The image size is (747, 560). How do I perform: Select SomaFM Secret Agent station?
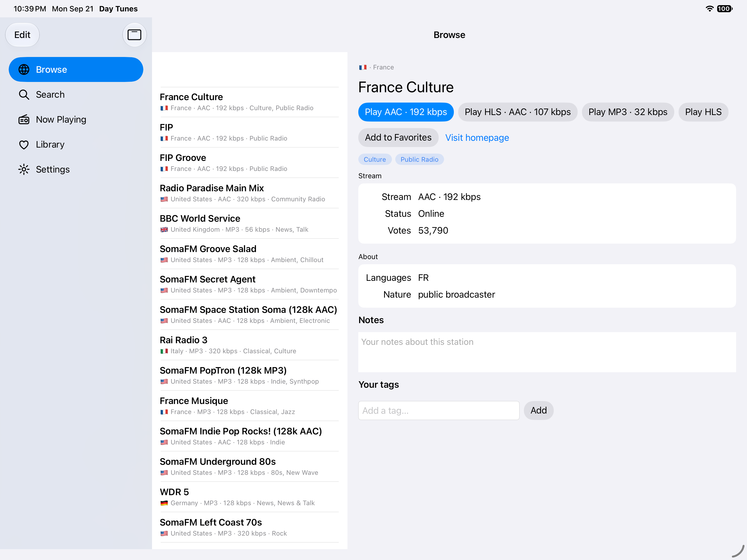click(249, 284)
